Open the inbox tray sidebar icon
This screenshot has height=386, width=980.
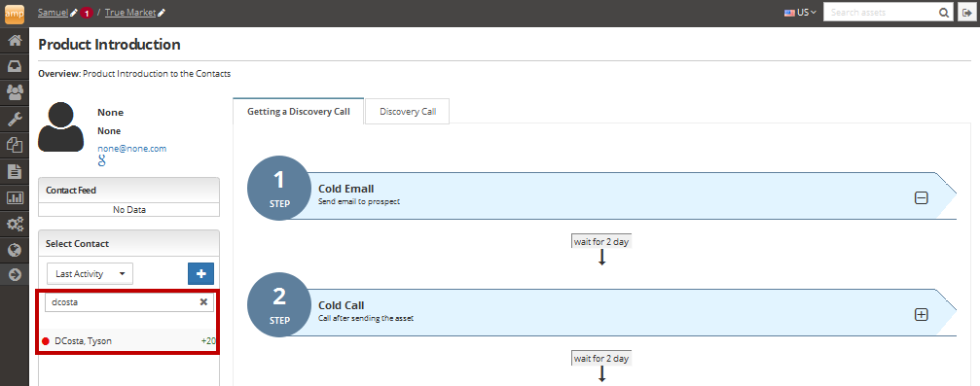pyautogui.click(x=15, y=66)
